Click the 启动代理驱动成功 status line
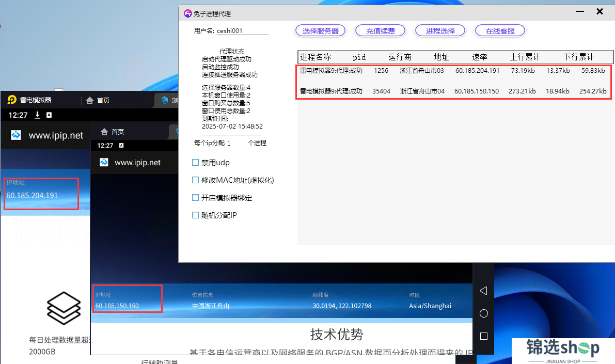This screenshot has width=615, height=364. click(x=226, y=59)
